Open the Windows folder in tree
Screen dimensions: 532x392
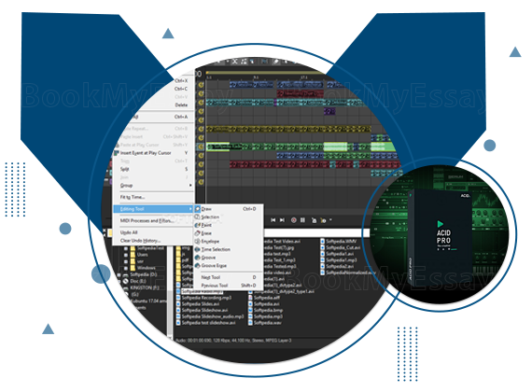tap(146, 268)
